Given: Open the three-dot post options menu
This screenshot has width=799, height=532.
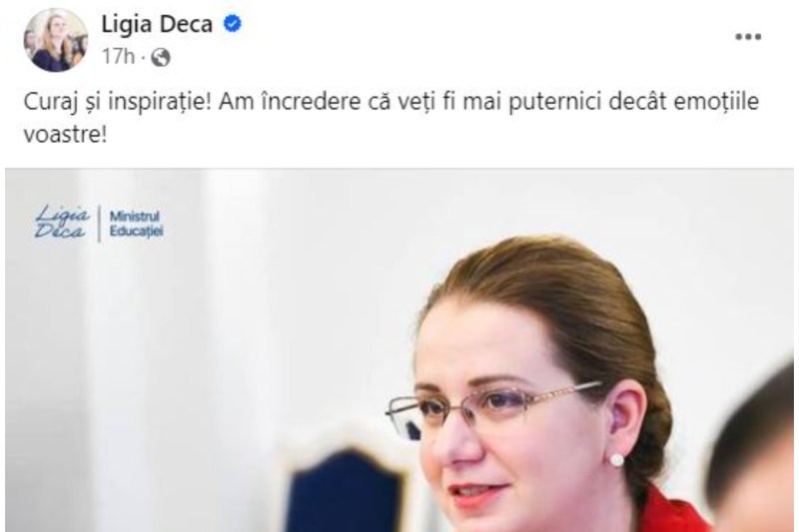Looking at the screenshot, I should 747,37.
